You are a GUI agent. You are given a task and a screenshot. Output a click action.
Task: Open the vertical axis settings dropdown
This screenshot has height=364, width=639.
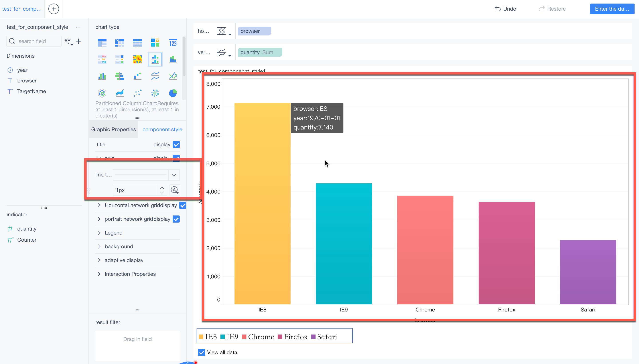[x=224, y=53]
